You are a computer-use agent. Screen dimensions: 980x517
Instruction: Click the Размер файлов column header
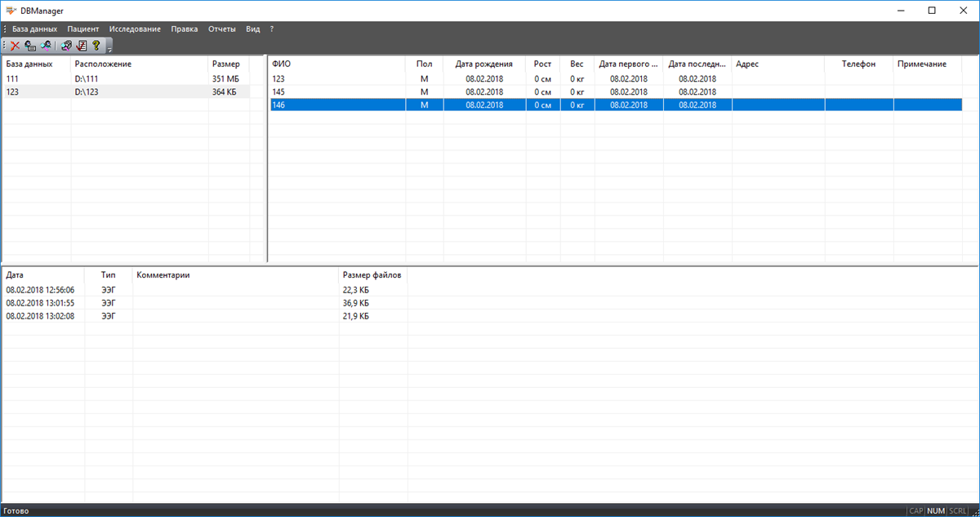point(372,275)
